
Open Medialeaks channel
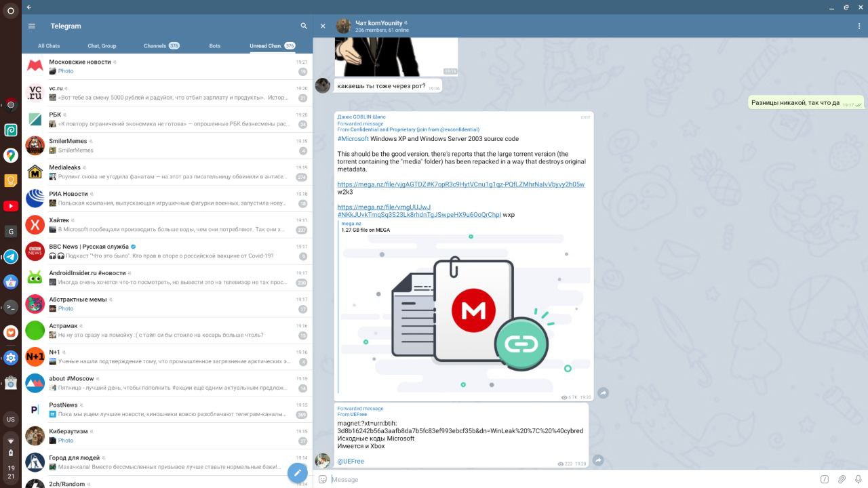coord(167,172)
